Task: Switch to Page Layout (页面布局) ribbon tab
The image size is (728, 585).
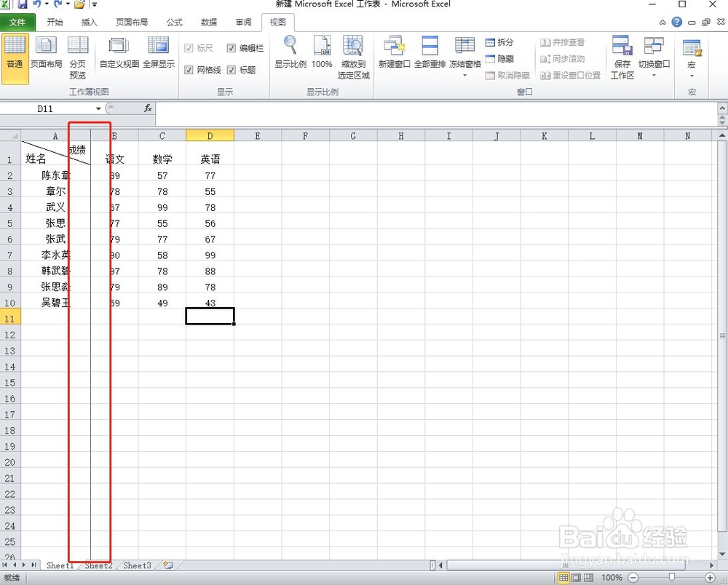Action: (x=132, y=23)
